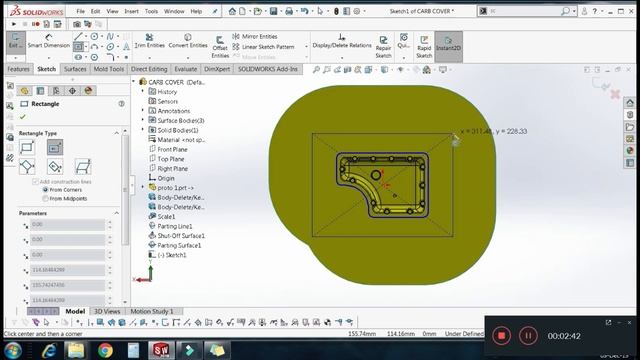Image resolution: width=640 pixels, height=360 pixels.
Task: Open the Smart Dimension dropdown arrow
Action: coord(49,58)
